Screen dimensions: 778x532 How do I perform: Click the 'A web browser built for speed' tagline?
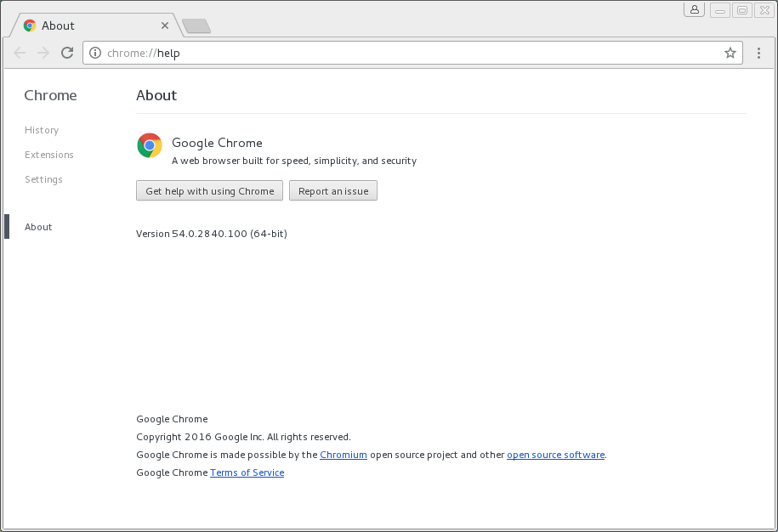(294, 161)
